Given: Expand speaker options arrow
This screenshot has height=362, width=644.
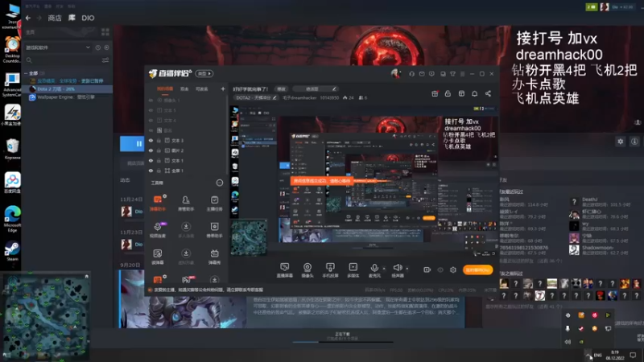Looking at the screenshot, I should [x=407, y=269].
